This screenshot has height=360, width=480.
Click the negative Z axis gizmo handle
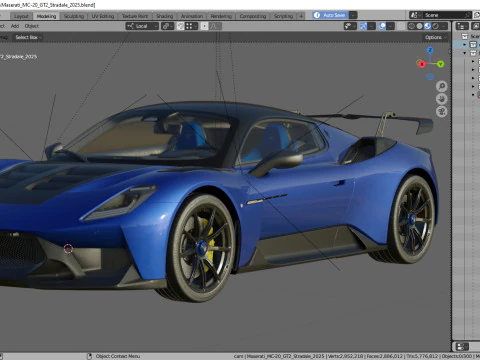pyautogui.click(x=430, y=77)
